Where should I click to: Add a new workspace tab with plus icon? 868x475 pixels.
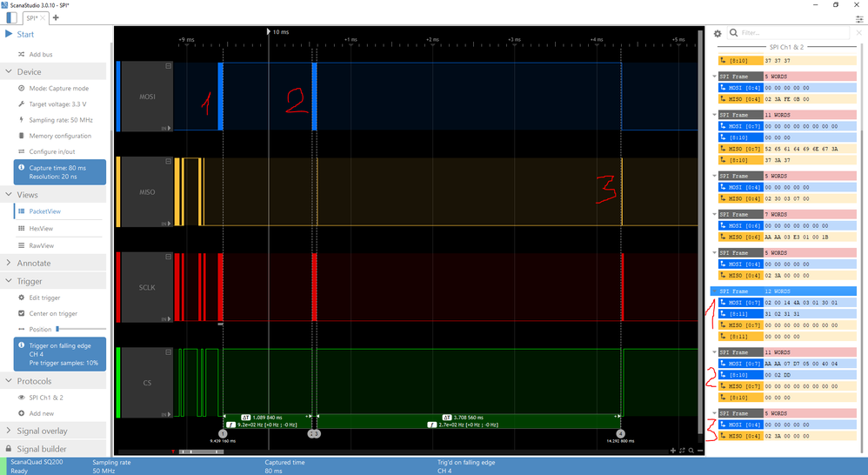(56, 17)
